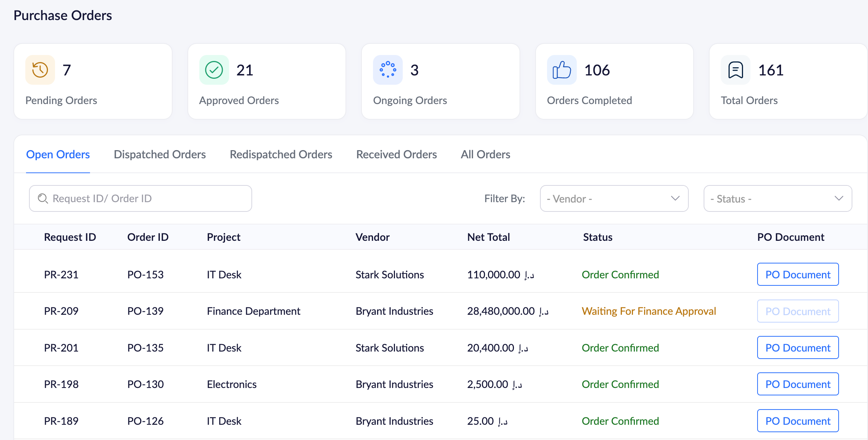Screen dimensions: 868x440
Task: Click the Ongoing Orders spinner icon
Action: point(388,70)
